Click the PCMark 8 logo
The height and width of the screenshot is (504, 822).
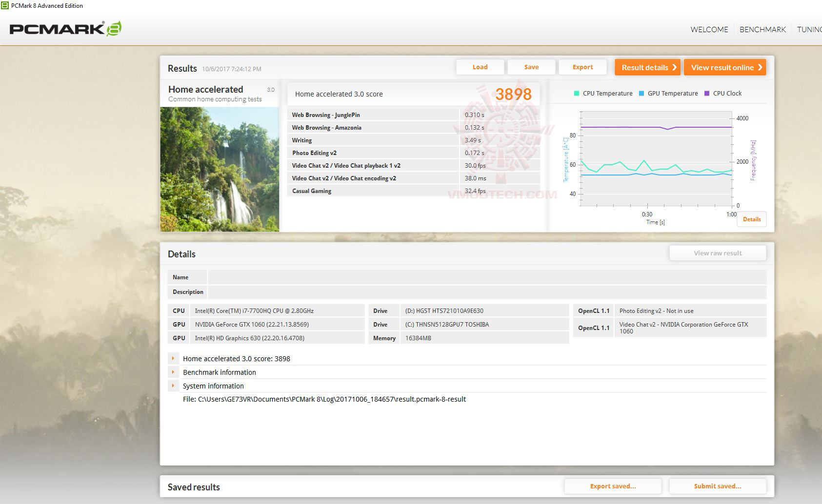click(x=65, y=29)
